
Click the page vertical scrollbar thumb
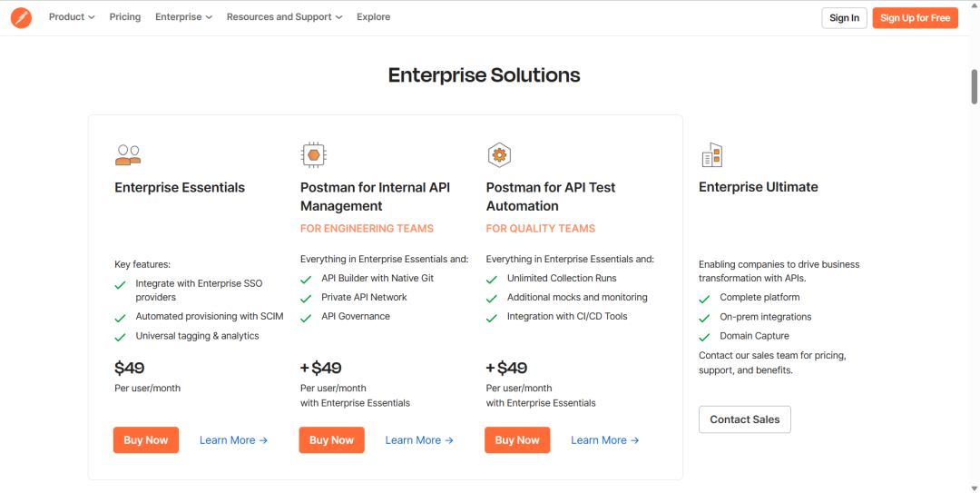(974, 86)
